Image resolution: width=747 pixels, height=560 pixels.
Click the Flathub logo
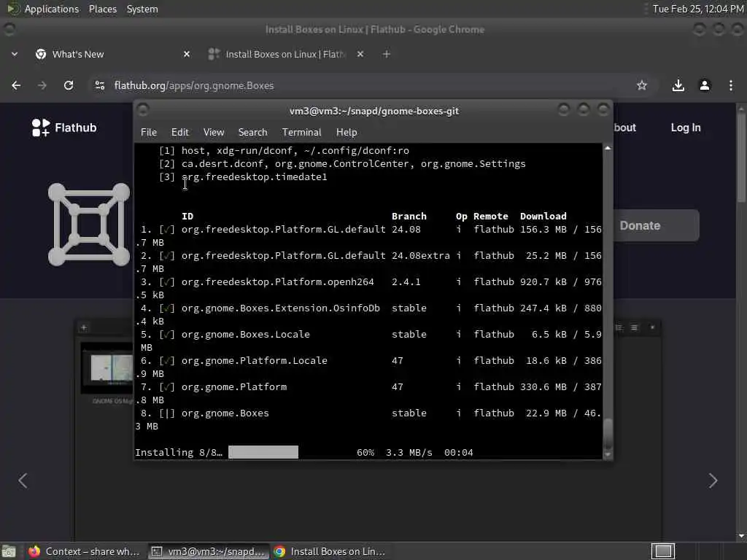64,128
